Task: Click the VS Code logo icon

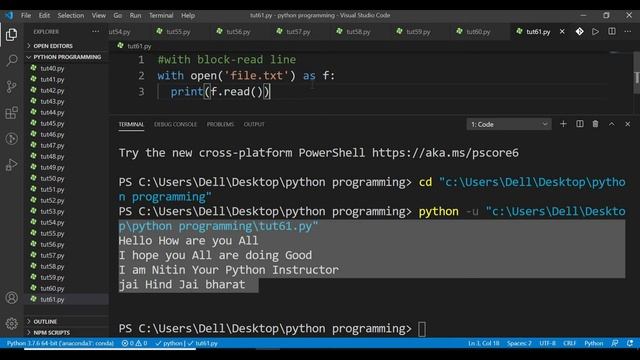Action: click(9, 15)
